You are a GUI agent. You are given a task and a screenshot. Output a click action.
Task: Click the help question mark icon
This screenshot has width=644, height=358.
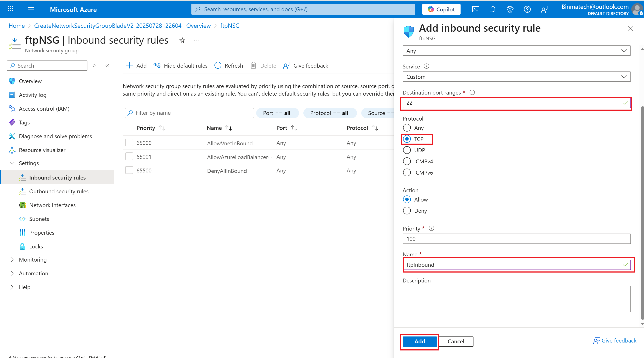(x=527, y=9)
